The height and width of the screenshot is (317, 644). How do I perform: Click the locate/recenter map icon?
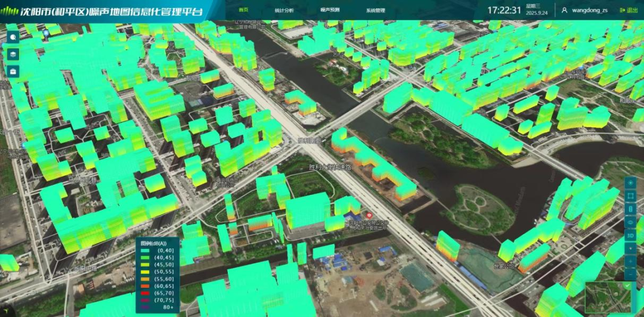pos(630,182)
